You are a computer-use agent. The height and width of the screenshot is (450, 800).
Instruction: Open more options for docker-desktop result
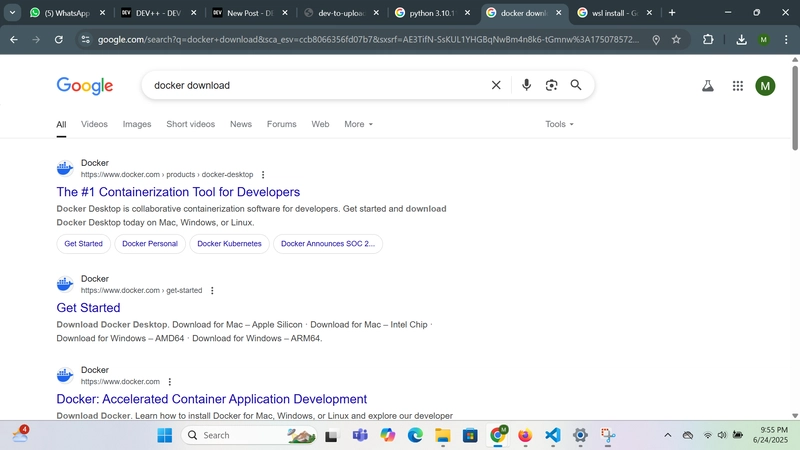(263, 174)
